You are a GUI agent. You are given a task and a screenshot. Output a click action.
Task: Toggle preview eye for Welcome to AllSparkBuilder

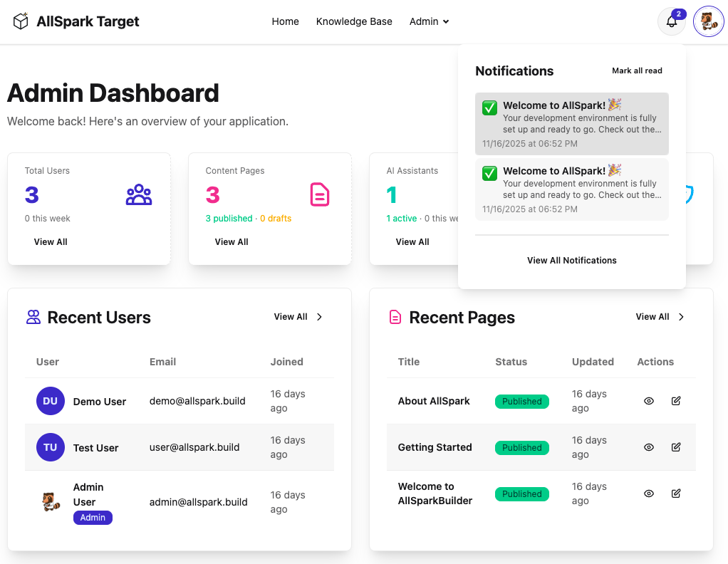tap(648, 493)
